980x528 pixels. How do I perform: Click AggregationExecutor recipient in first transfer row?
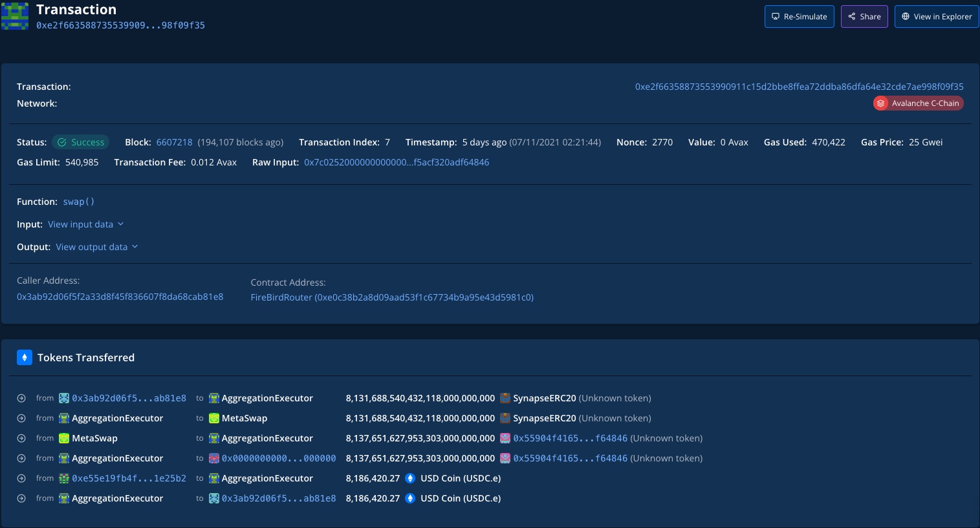coord(267,398)
